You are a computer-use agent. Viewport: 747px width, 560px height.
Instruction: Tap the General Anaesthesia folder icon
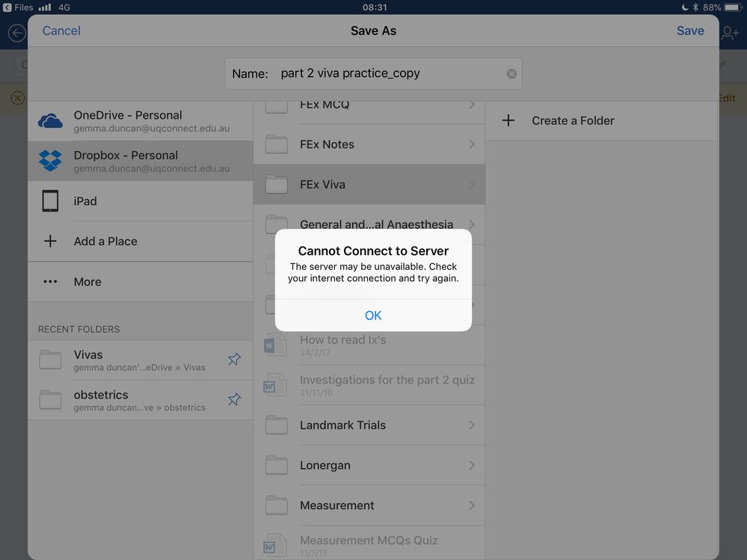coord(277,223)
